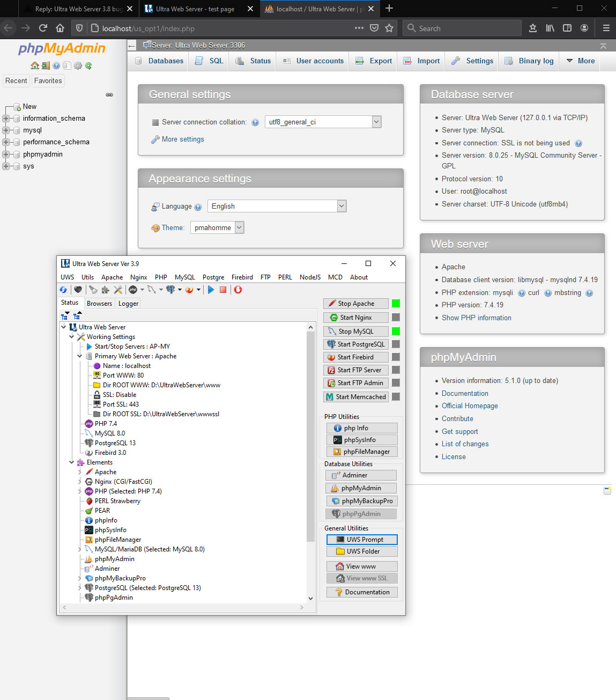Screen dimensions: 616x700
Task: Expand the Nginx (CGI/FastCGI) tree node
Action: pyautogui.click(x=80, y=482)
